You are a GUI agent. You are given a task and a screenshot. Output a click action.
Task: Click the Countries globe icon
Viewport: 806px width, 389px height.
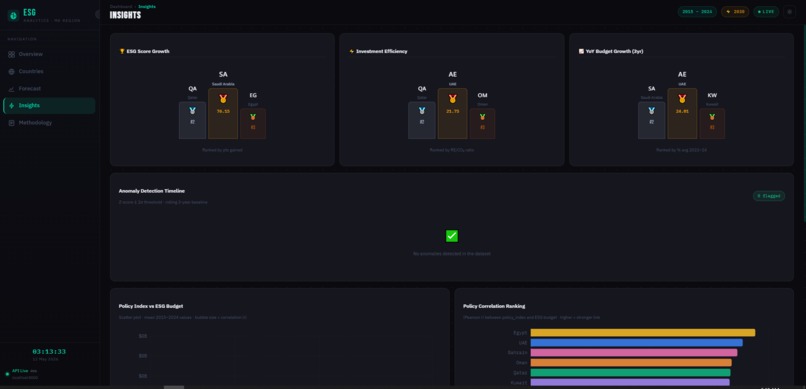pyautogui.click(x=11, y=71)
